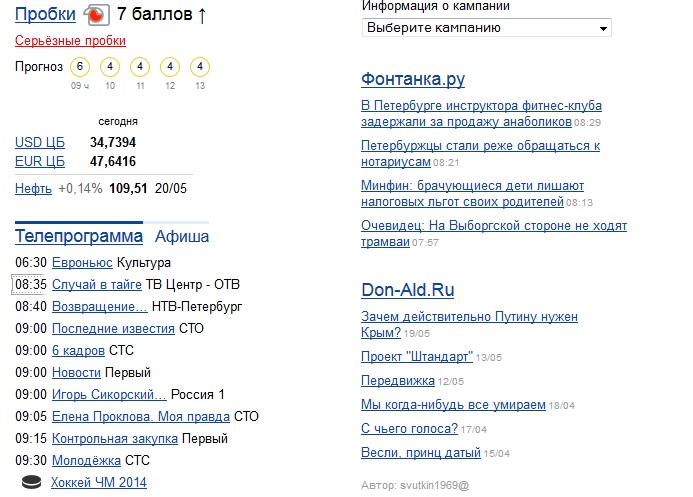Viewport: 693px width, 497px height.
Task: Switch to the Афиша tab
Action: [x=182, y=236]
